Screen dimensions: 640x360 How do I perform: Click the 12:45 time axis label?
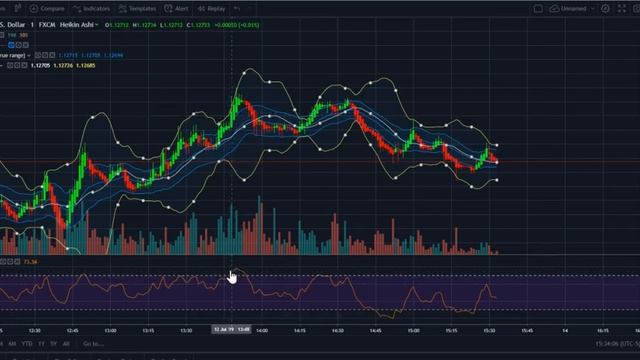click(x=72, y=330)
